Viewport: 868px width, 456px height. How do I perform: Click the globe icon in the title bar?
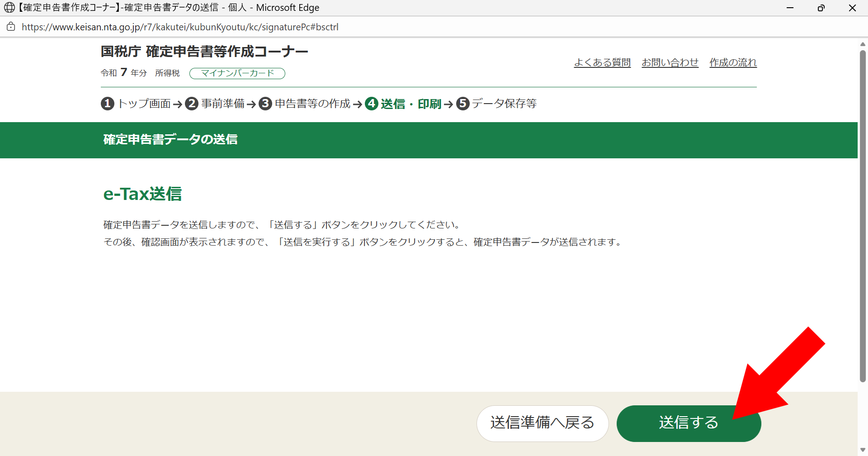[x=9, y=8]
